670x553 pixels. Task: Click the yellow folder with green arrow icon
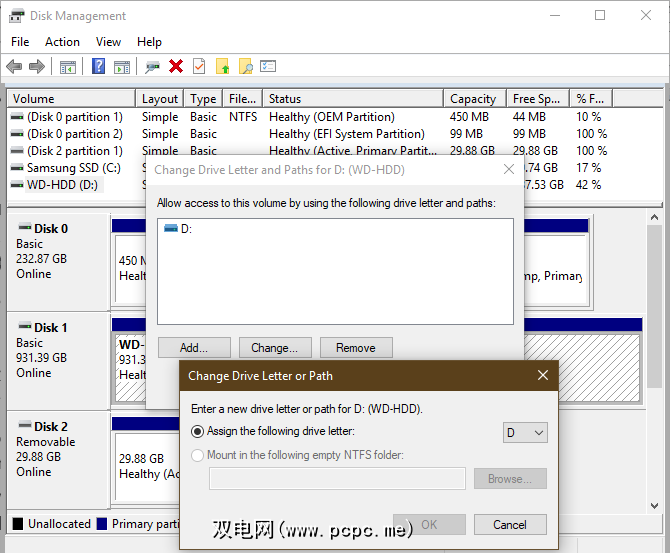pyautogui.click(x=222, y=67)
